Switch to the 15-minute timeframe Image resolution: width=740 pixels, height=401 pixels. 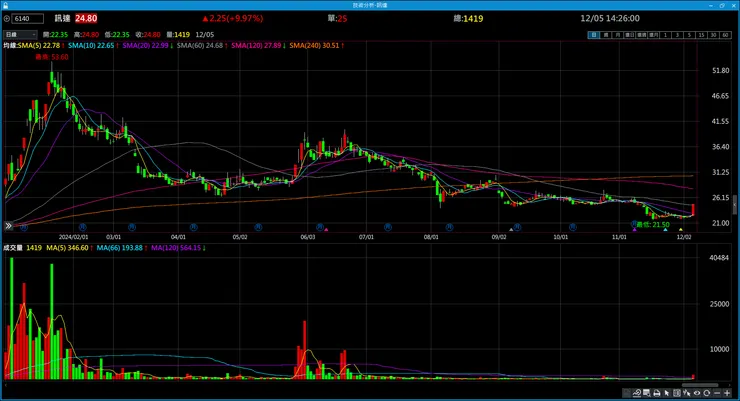(x=701, y=35)
